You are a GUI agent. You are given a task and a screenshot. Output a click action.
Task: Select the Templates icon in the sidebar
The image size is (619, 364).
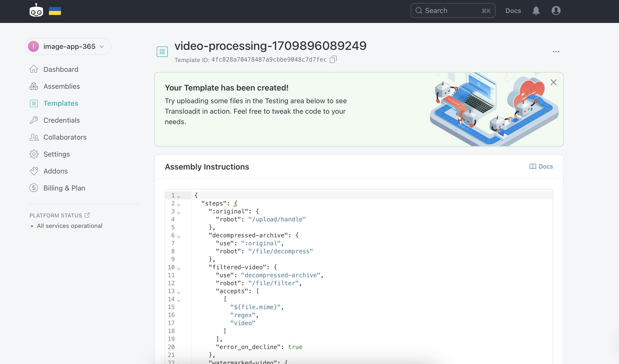tap(34, 103)
